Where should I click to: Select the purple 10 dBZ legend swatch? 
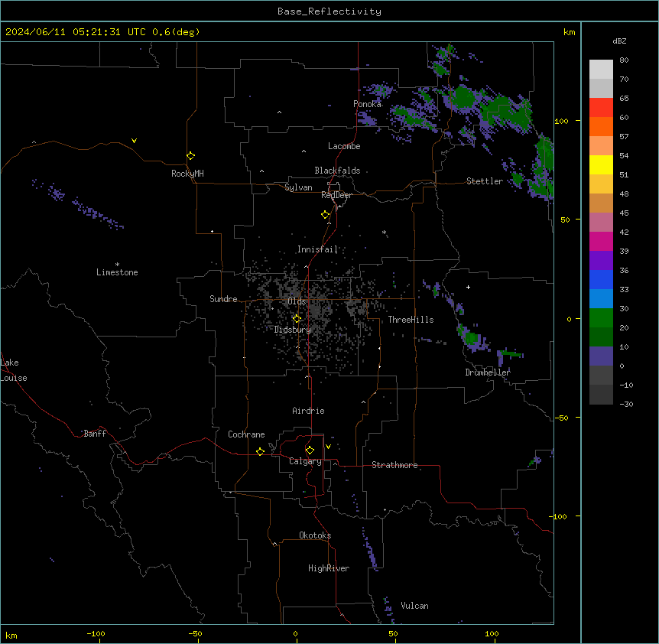(x=601, y=356)
